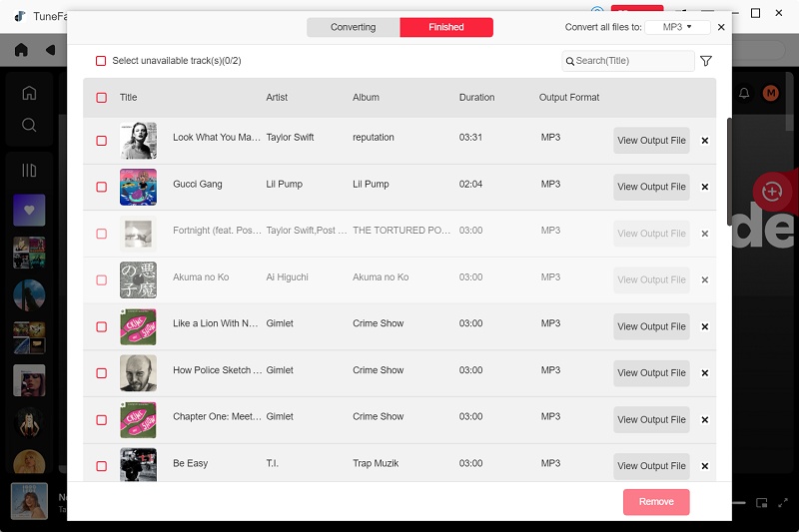Click the search magnifier in sidebar
This screenshot has width=799, height=532.
pos(29,125)
